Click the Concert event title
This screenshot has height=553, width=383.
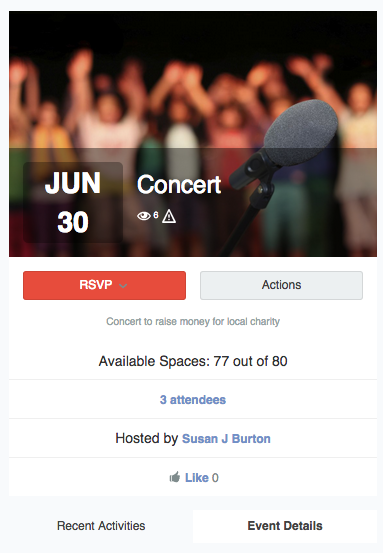pos(179,184)
